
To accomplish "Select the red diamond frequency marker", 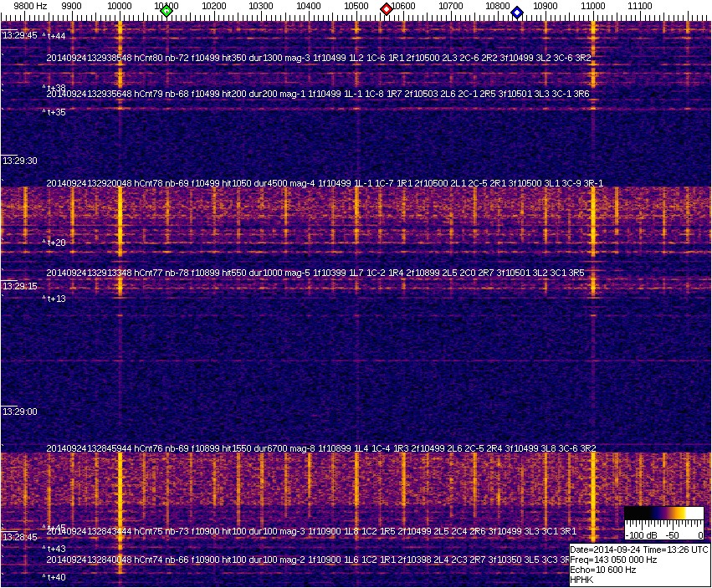I will click(x=387, y=9).
